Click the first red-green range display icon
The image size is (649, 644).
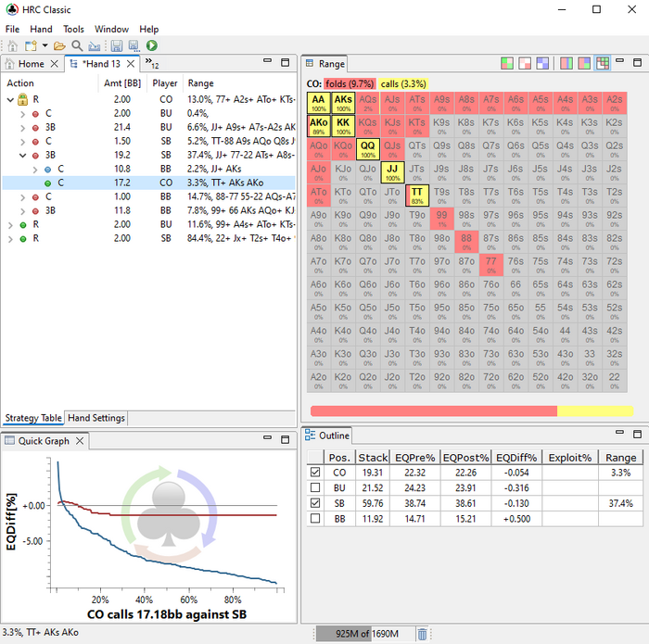507,64
